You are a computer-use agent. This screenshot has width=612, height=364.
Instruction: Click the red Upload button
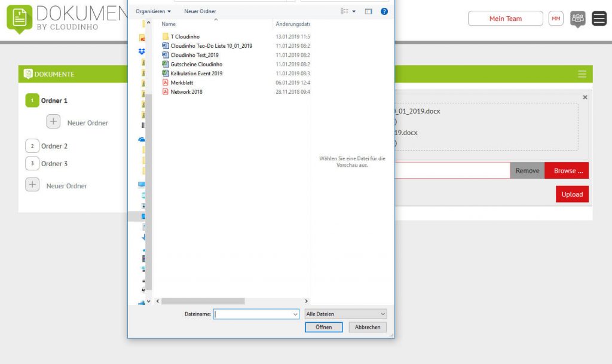[x=572, y=194]
